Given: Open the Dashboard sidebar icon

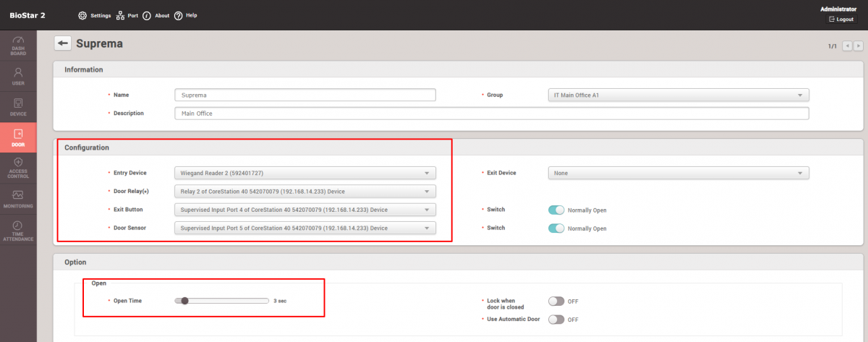Looking at the screenshot, I should [18, 46].
